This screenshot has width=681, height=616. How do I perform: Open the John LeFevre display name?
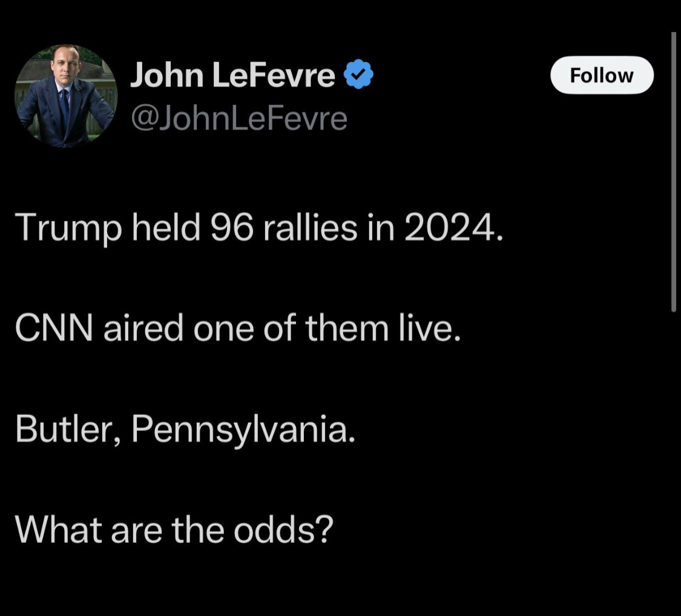[x=233, y=75]
